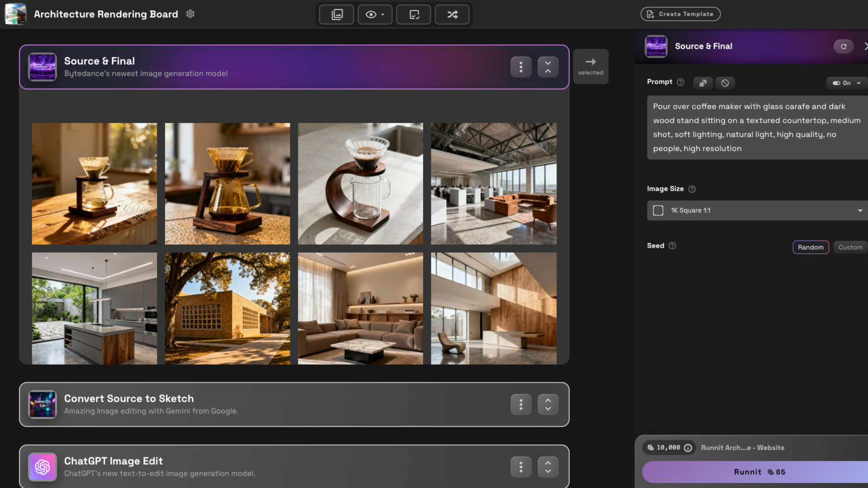
Task: Select modern kitchen with island thumbnail
Action: [94, 308]
